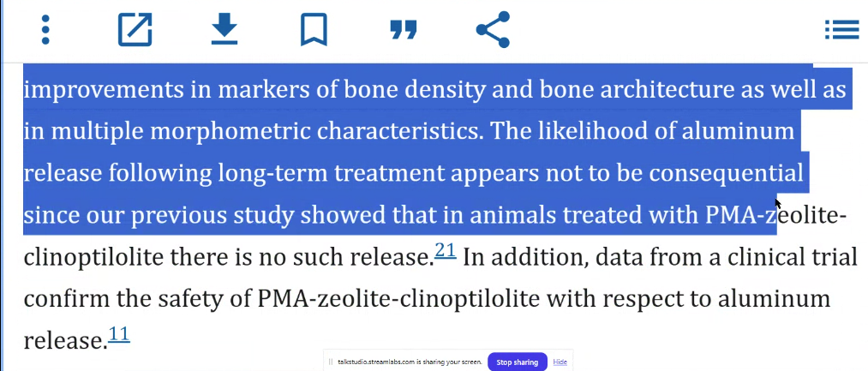
Task: Show the outline list icon at right
Action: click(x=842, y=30)
